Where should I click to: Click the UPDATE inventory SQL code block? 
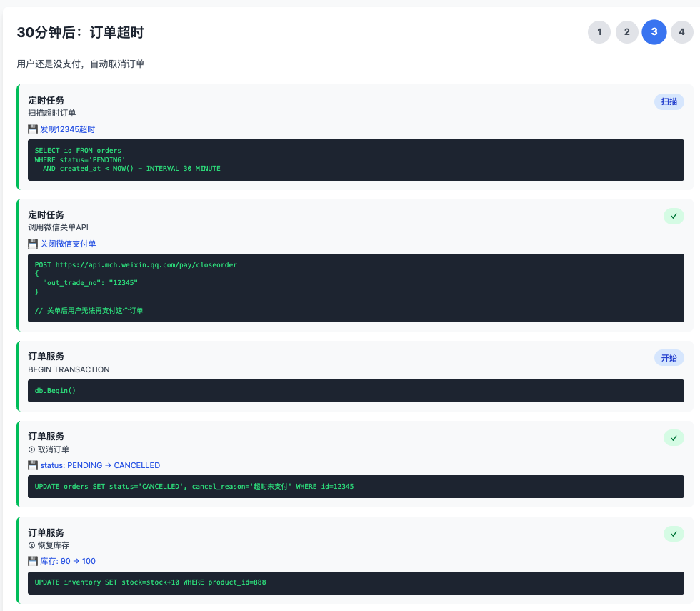pos(356,582)
